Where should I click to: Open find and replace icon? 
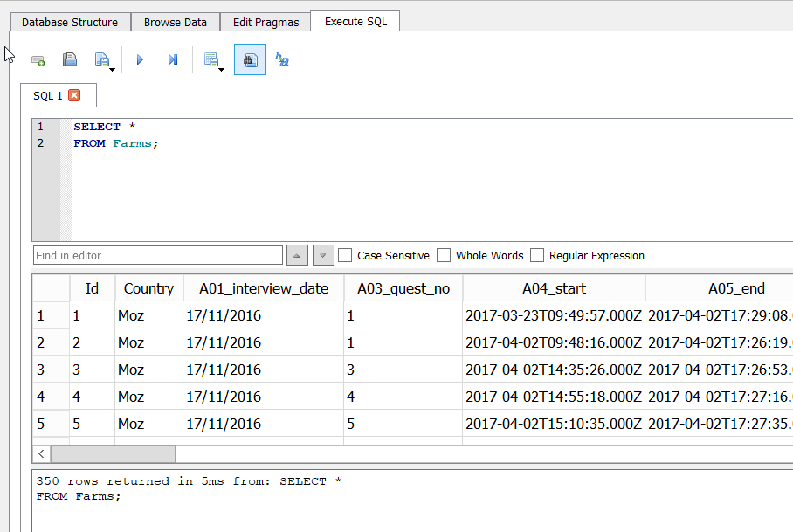282,59
